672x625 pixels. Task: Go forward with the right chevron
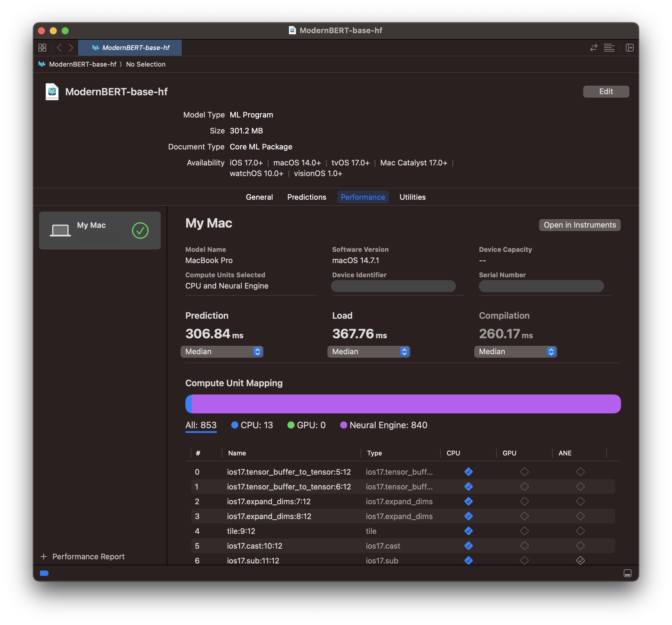tap(71, 48)
